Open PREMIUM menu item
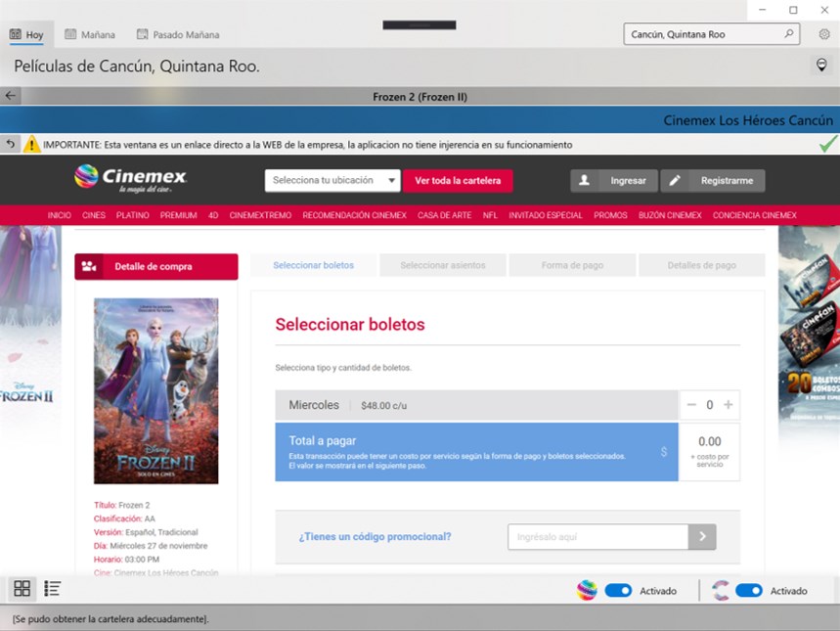Image resolution: width=840 pixels, height=631 pixels. click(178, 215)
